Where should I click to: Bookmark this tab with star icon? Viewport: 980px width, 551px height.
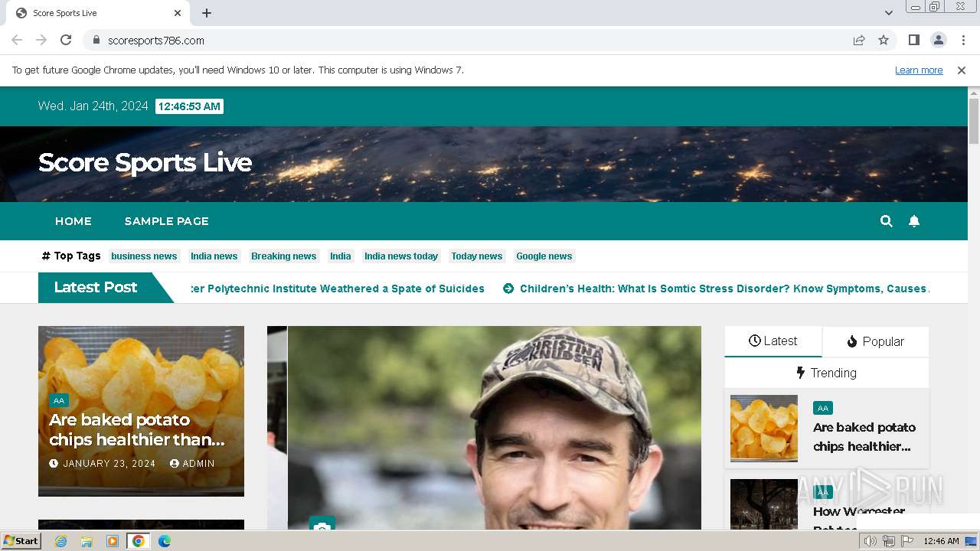click(x=884, y=41)
